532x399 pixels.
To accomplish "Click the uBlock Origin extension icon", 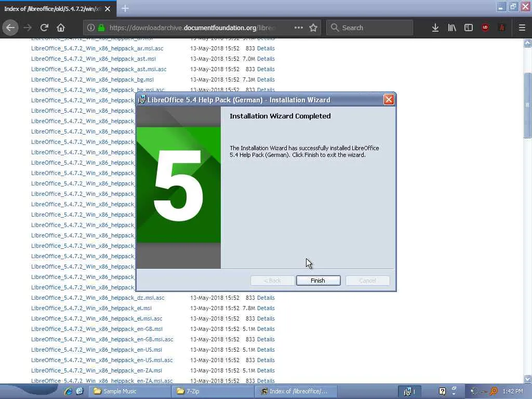I will coord(485,28).
